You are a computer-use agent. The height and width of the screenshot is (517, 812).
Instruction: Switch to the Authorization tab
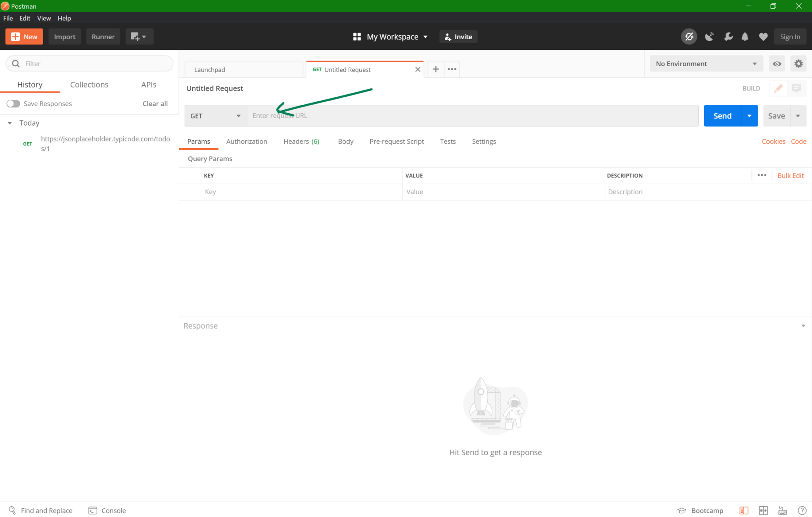[247, 141]
